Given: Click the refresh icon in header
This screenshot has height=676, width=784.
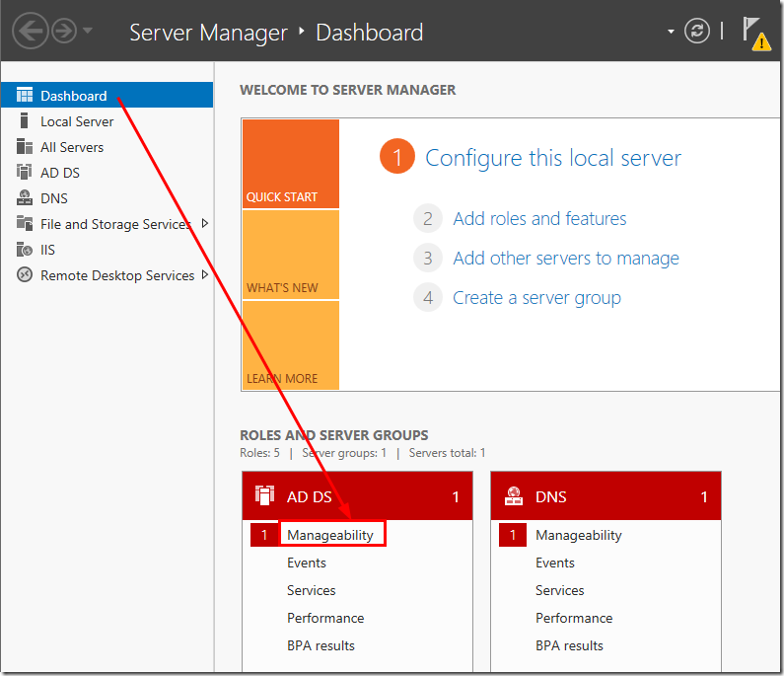Looking at the screenshot, I should pos(697,32).
